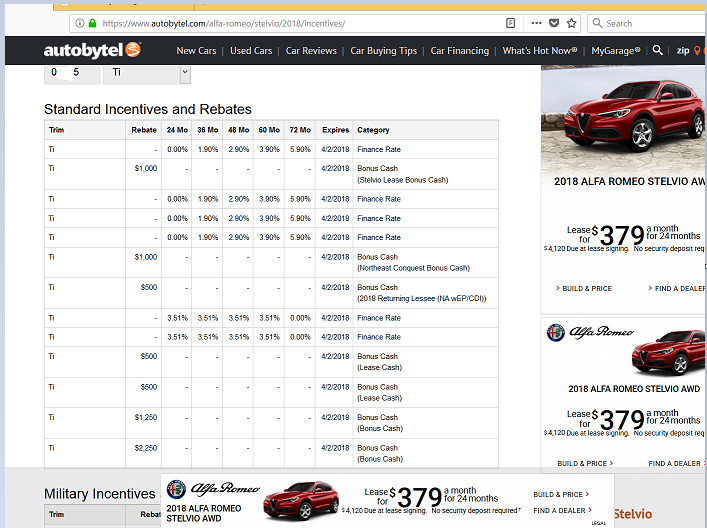Click the autobytel logo
This screenshot has width=707, height=528.
92,50
